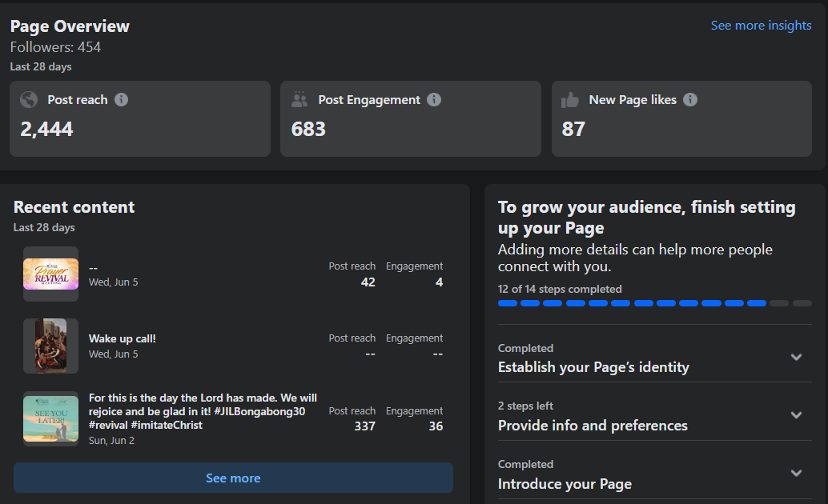Expand the Provide info and preferences section
Image resolution: width=828 pixels, height=504 pixels.
tap(796, 415)
